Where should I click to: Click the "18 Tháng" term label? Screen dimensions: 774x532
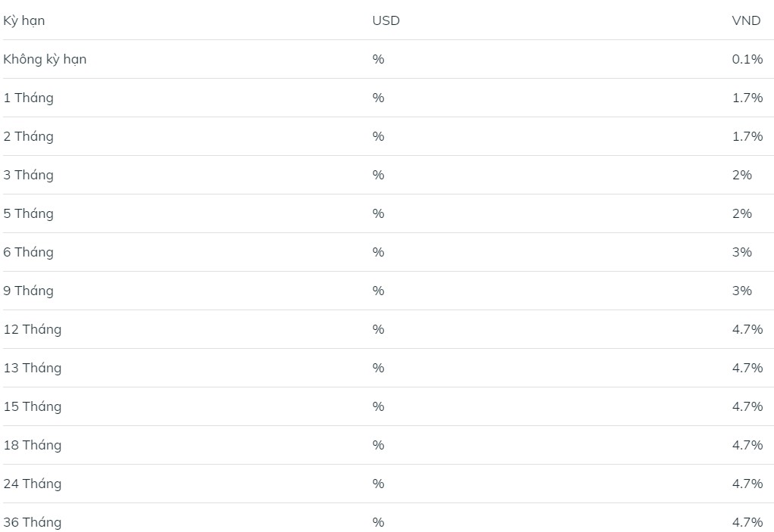[33, 445]
